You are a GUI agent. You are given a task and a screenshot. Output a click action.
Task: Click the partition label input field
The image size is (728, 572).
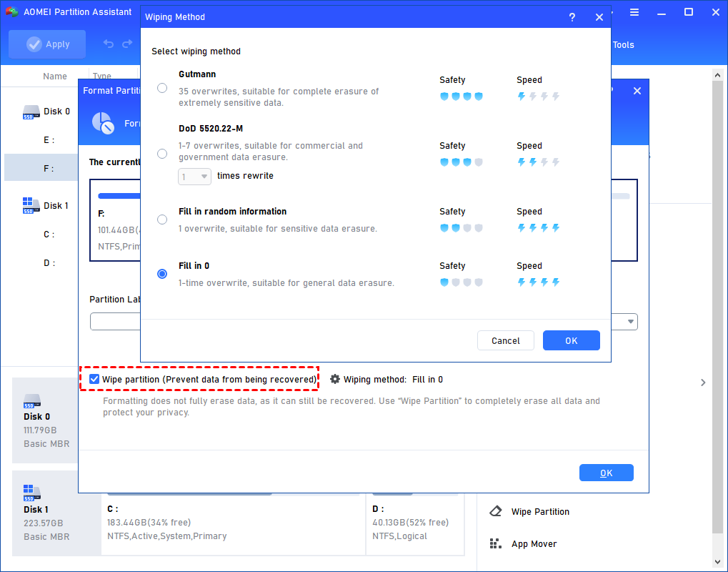pos(115,322)
